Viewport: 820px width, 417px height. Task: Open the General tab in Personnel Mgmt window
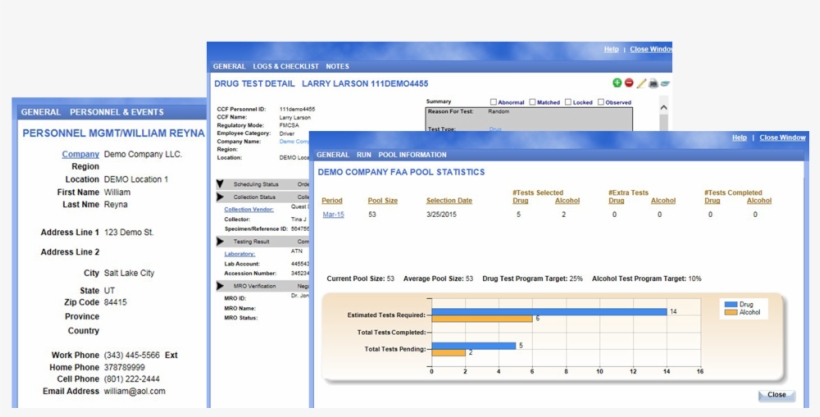[x=41, y=112]
